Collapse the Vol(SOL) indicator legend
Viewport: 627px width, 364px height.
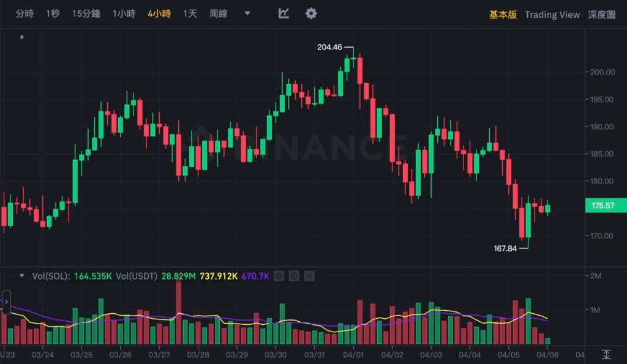tap(22, 276)
